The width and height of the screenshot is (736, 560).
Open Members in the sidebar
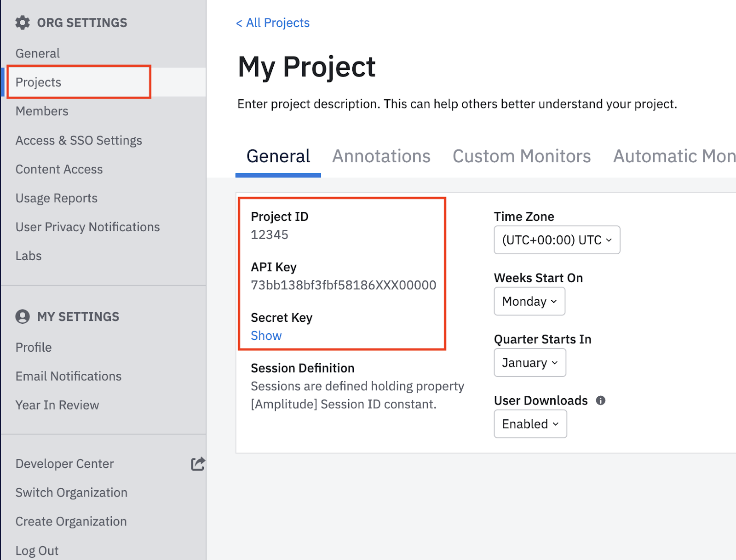tap(42, 111)
